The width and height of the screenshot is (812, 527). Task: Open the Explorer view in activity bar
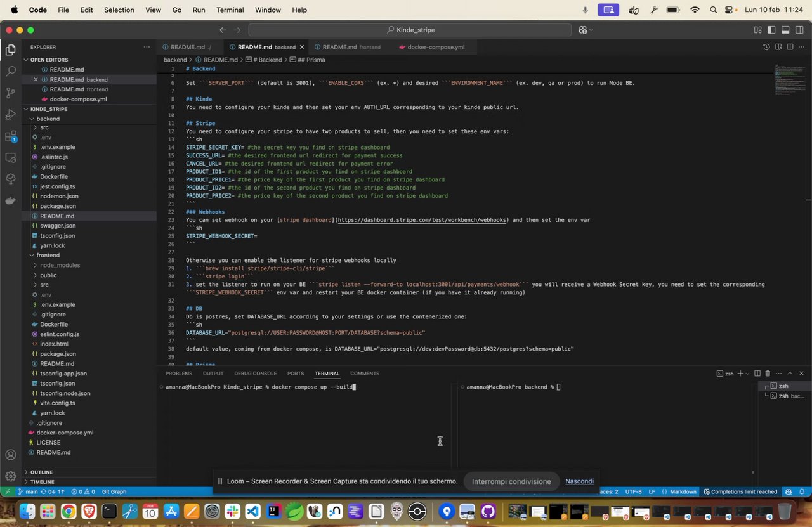(10, 50)
